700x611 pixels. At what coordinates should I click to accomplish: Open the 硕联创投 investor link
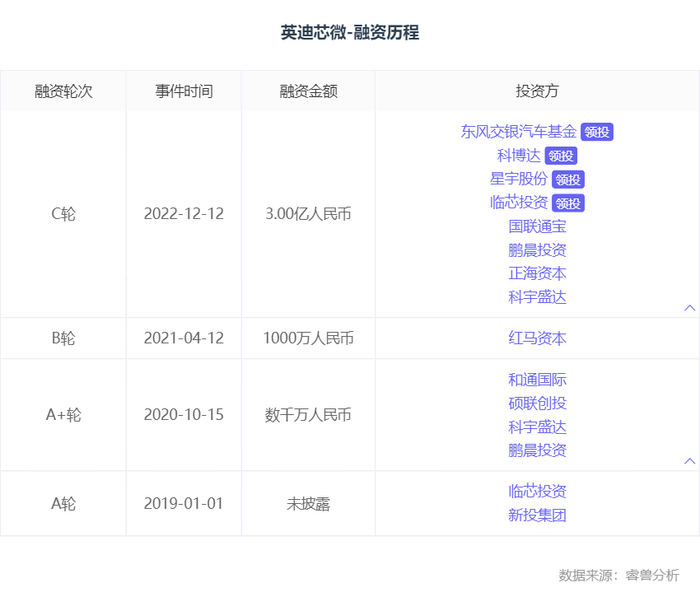[537, 403]
